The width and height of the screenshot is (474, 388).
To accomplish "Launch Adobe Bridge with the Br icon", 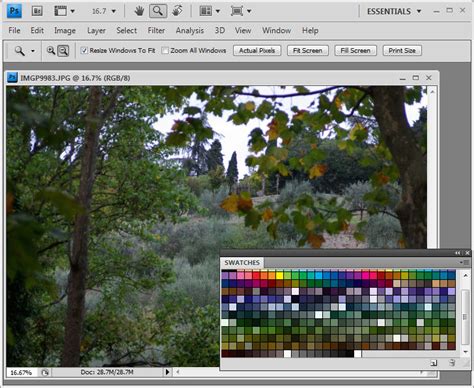I will [37, 11].
